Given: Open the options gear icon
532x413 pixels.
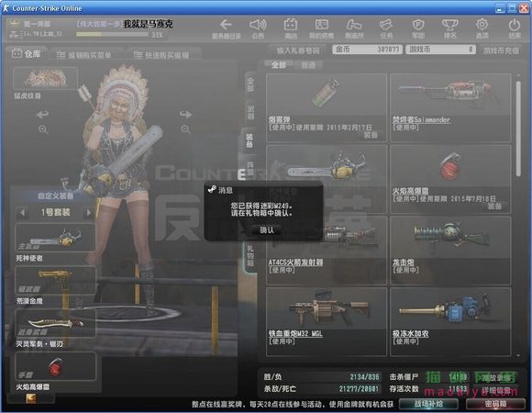Looking at the screenshot, I should (482, 28).
